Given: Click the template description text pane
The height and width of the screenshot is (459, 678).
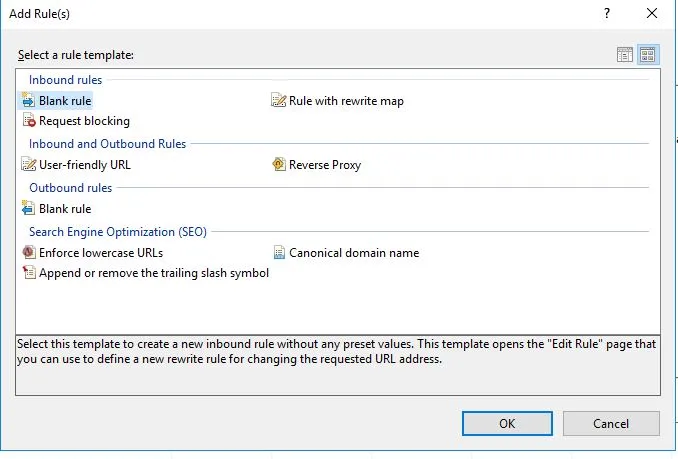Looking at the screenshot, I should [338, 364].
